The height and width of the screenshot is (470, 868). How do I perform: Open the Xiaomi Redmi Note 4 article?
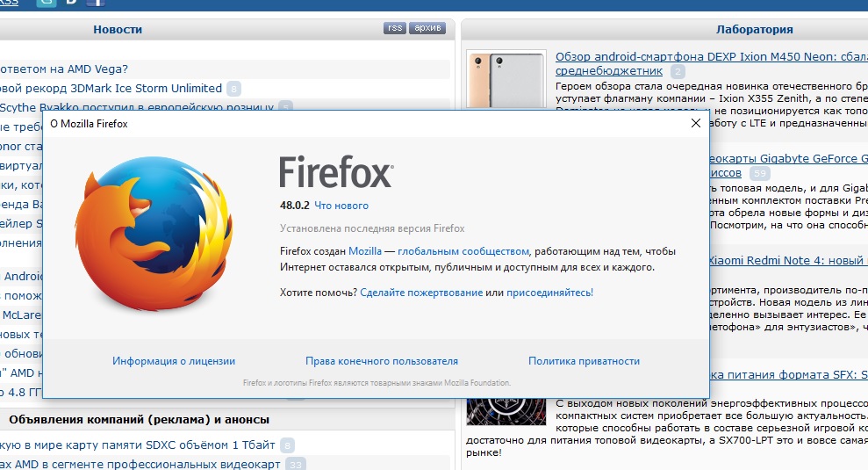coord(788,261)
